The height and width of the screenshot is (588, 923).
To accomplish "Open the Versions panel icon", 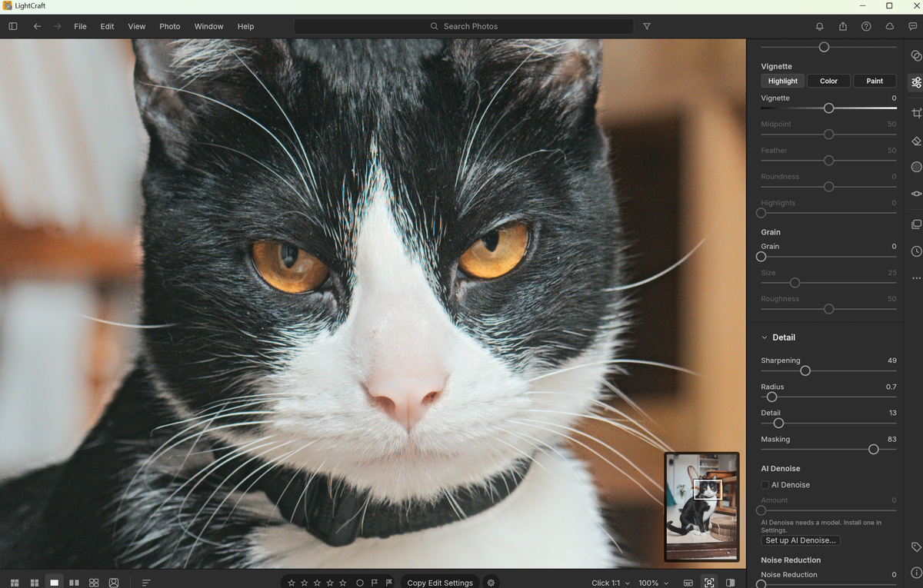I will (916, 224).
